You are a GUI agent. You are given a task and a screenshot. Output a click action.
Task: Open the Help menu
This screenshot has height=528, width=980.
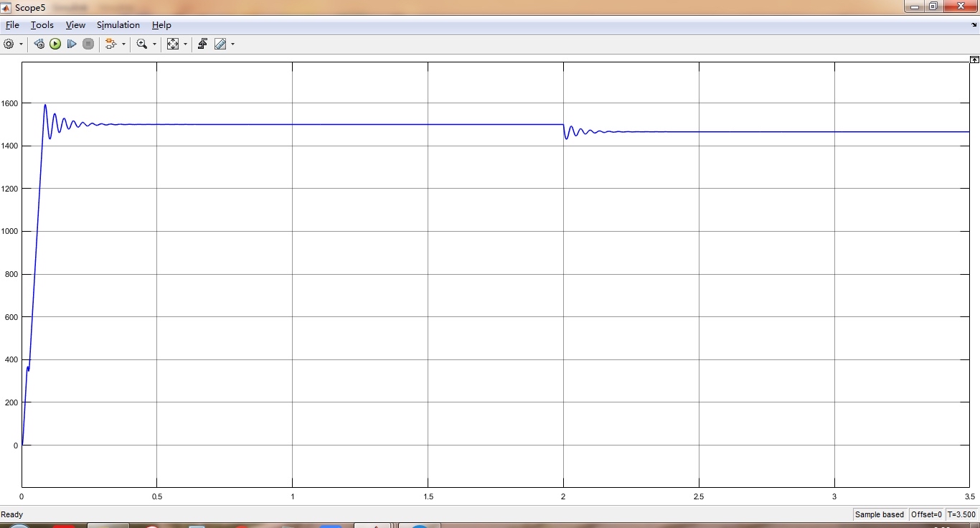pyautogui.click(x=161, y=25)
